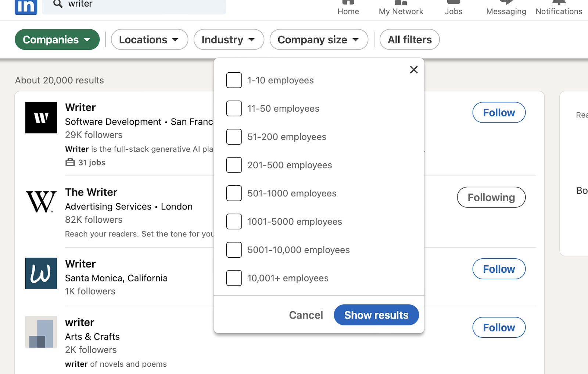588x374 pixels.
Task: Enable the 51-200 employees filter
Action: (x=234, y=137)
